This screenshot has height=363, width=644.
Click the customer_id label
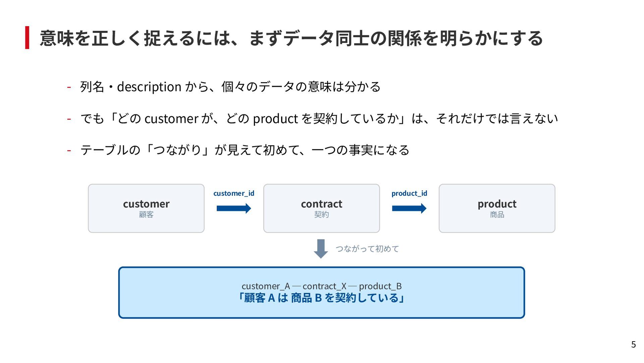tap(234, 193)
